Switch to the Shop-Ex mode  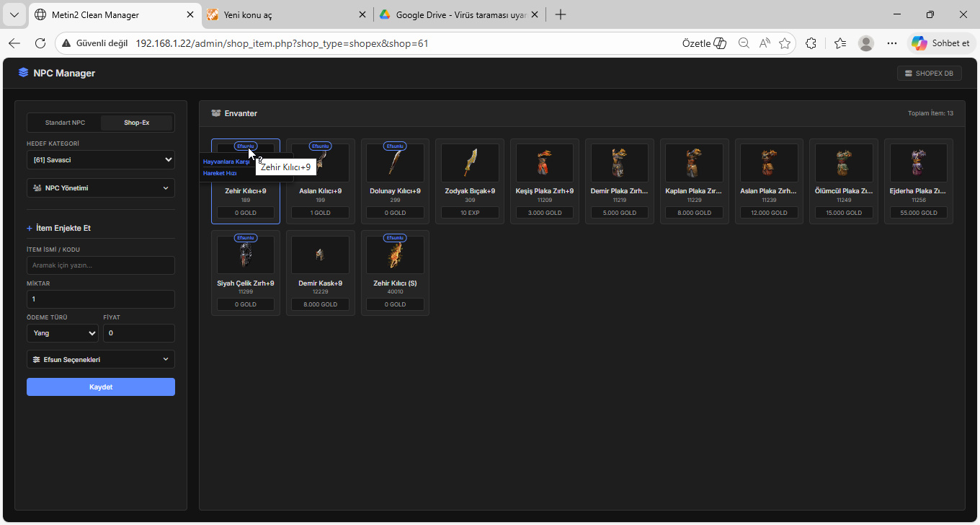coord(137,123)
